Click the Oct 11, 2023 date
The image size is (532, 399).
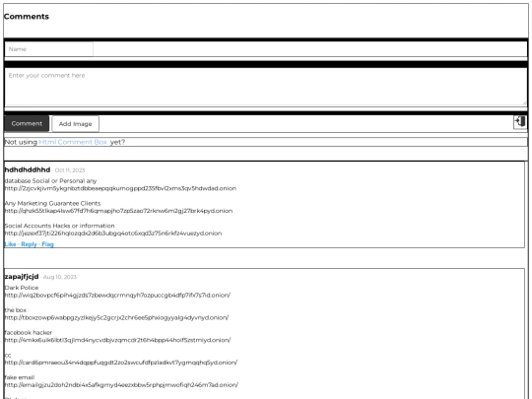pyautogui.click(x=70, y=170)
